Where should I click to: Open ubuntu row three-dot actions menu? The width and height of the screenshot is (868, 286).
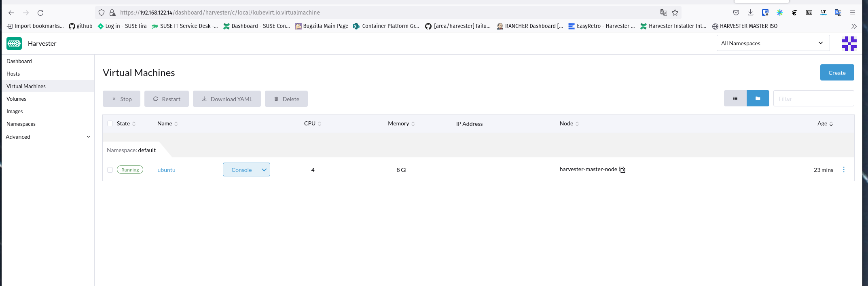(x=844, y=169)
